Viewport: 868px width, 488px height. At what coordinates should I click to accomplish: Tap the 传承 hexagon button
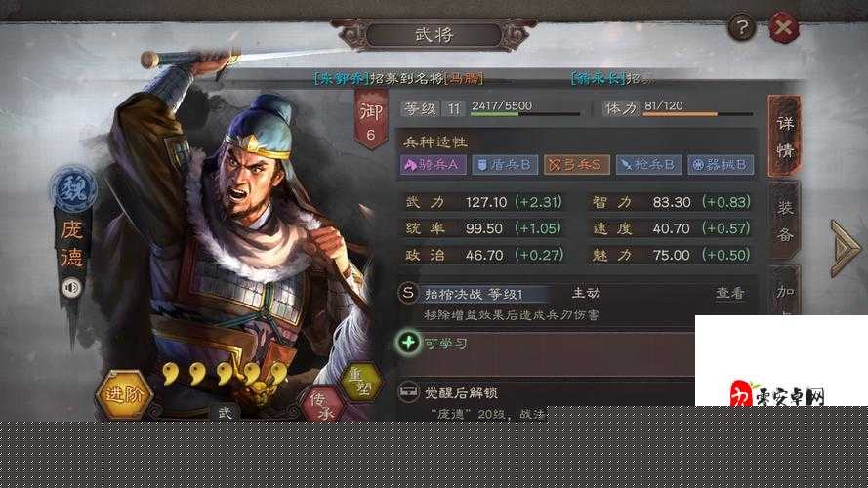[323, 404]
